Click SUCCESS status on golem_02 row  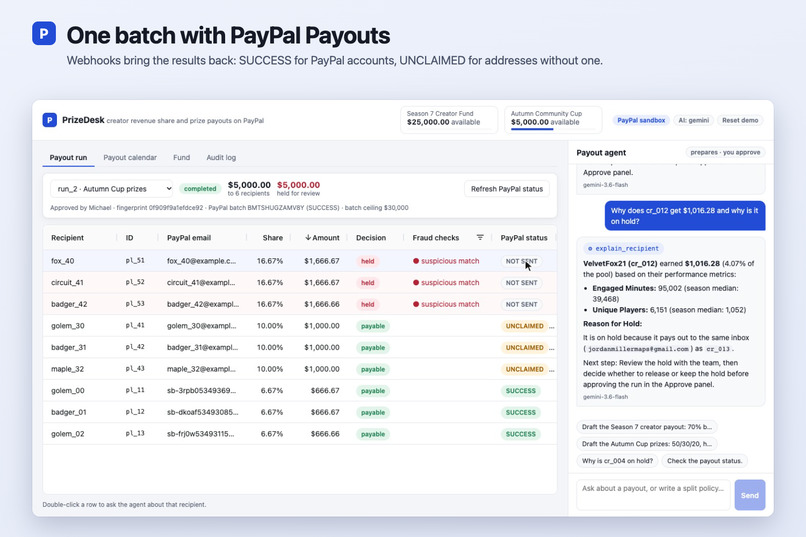(x=521, y=434)
